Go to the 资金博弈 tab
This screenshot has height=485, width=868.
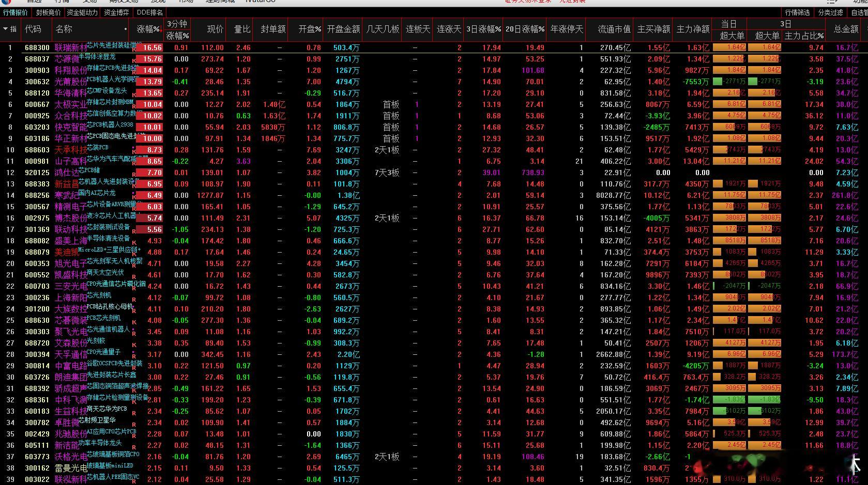116,12
